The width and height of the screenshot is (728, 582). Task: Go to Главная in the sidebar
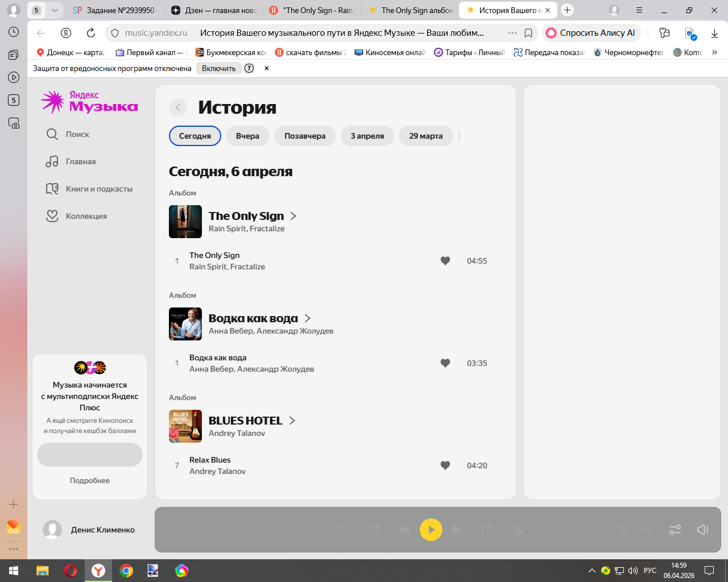71,161
